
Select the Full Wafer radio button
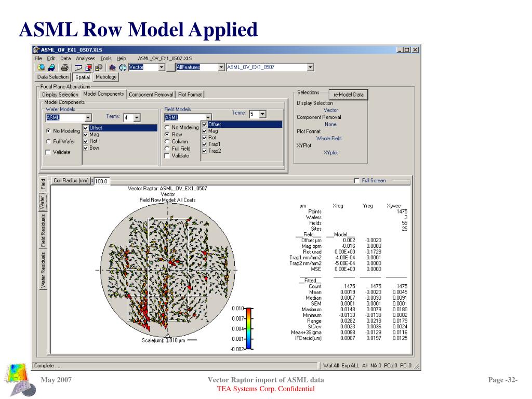pos(48,141)
